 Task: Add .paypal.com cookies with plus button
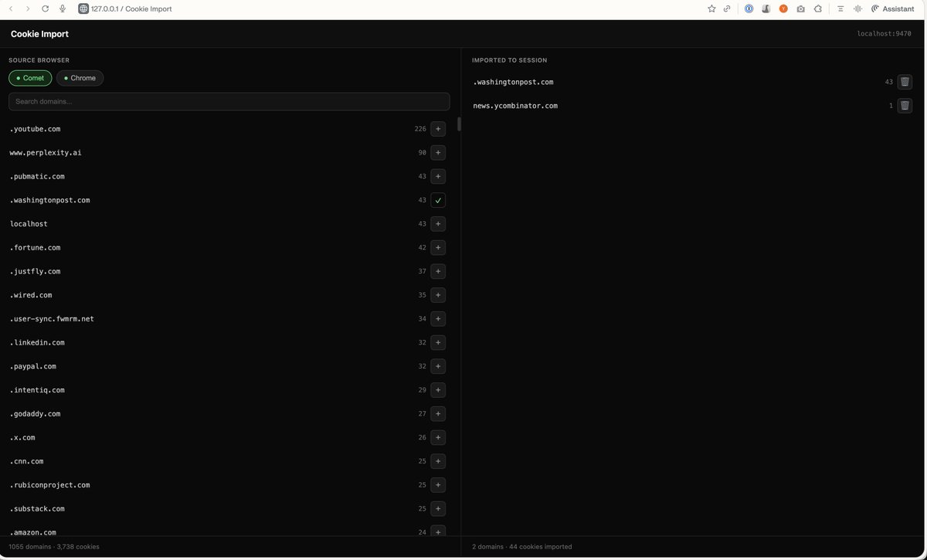point(438,367)
